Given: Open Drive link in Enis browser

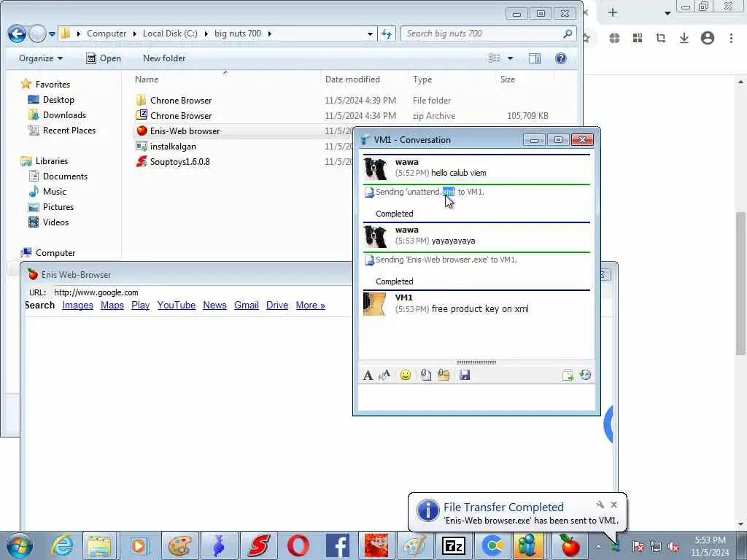Looking at the screenshot, I should tap(276, 306).
